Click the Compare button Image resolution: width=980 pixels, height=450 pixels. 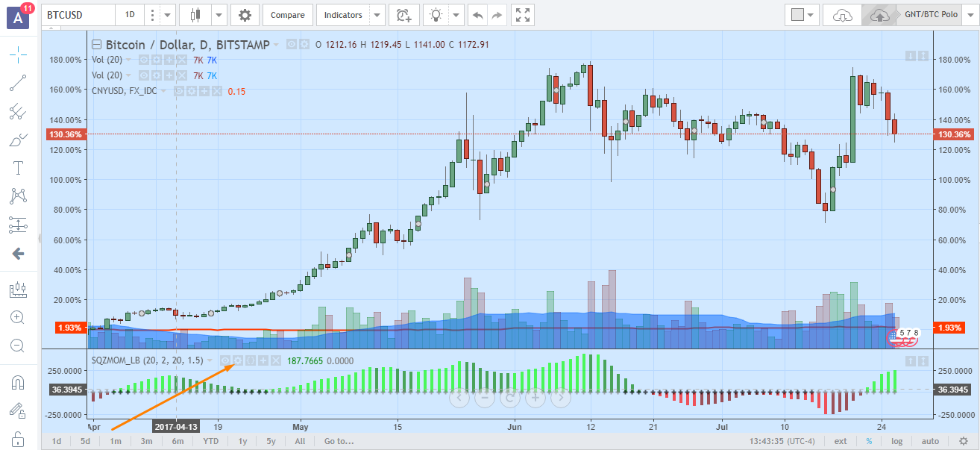(287, 15)
